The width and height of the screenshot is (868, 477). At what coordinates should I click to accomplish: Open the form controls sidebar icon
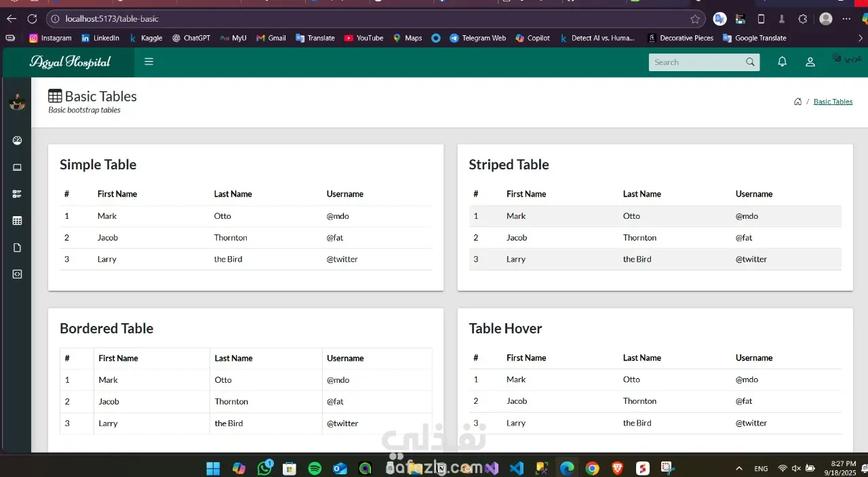[x=18, y=194]
